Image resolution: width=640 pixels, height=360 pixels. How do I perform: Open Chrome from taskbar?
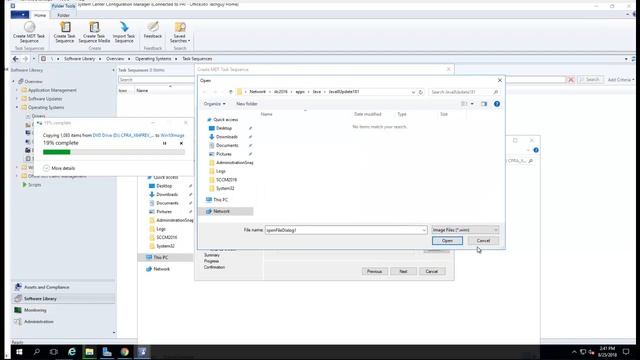coord(124,352)
